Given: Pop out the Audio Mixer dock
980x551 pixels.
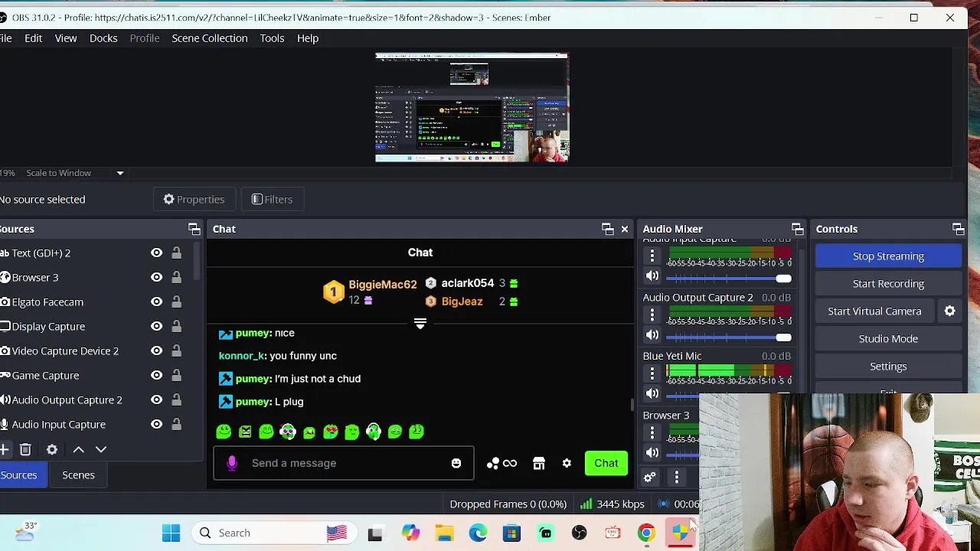Looking at the screenshot, I should 797,229.
